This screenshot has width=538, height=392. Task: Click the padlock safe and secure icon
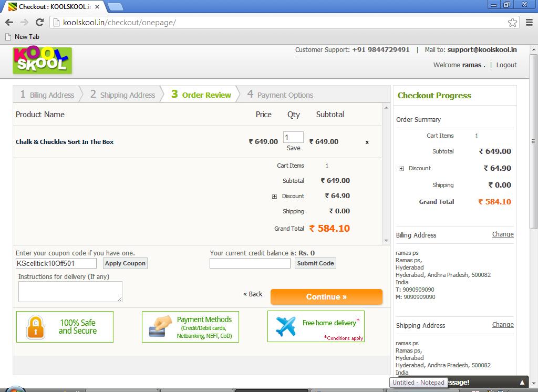tap(35, 326)
